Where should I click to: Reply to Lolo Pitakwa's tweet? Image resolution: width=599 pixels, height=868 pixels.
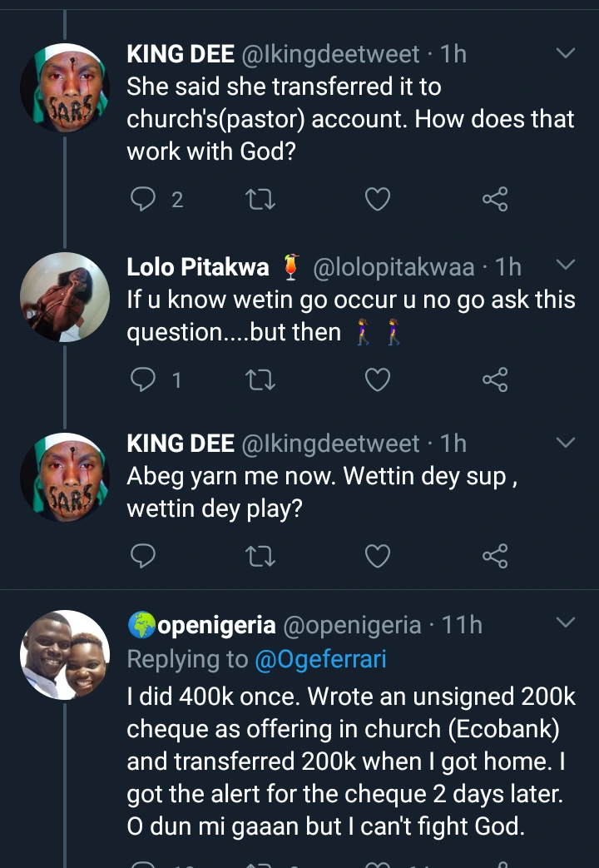(x=144, y=380)
